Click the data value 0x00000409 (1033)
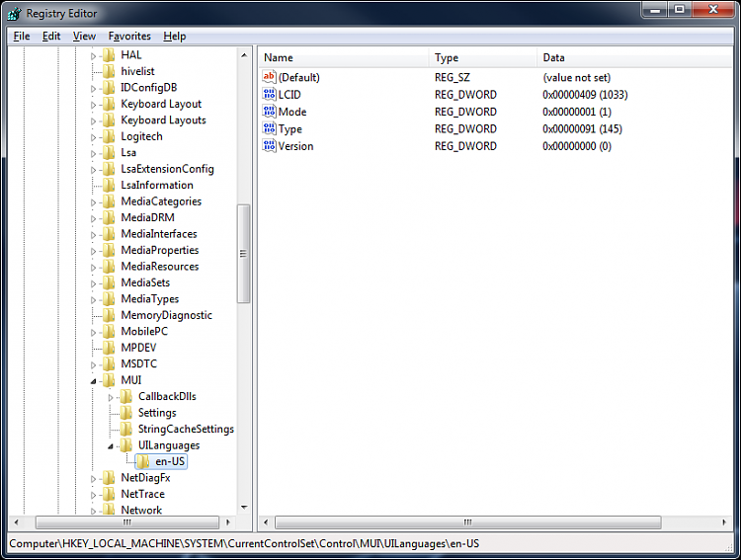 click(585, 95)
